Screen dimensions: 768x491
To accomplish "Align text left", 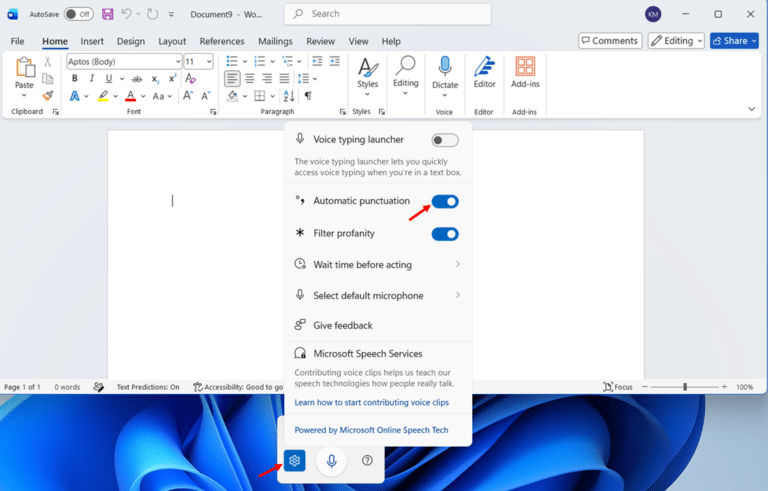I will (x=232, y=78).
